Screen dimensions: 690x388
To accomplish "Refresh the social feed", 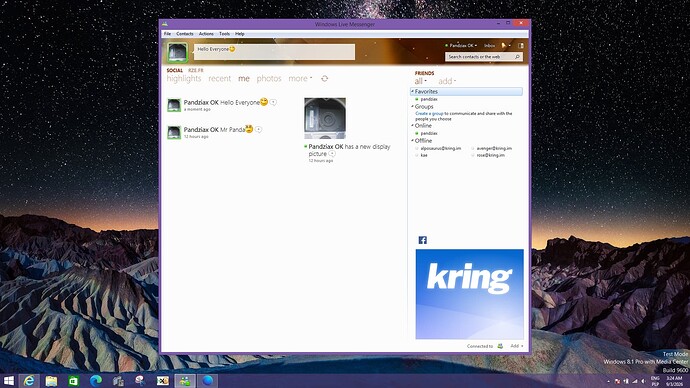I will [x=324, y=79].
